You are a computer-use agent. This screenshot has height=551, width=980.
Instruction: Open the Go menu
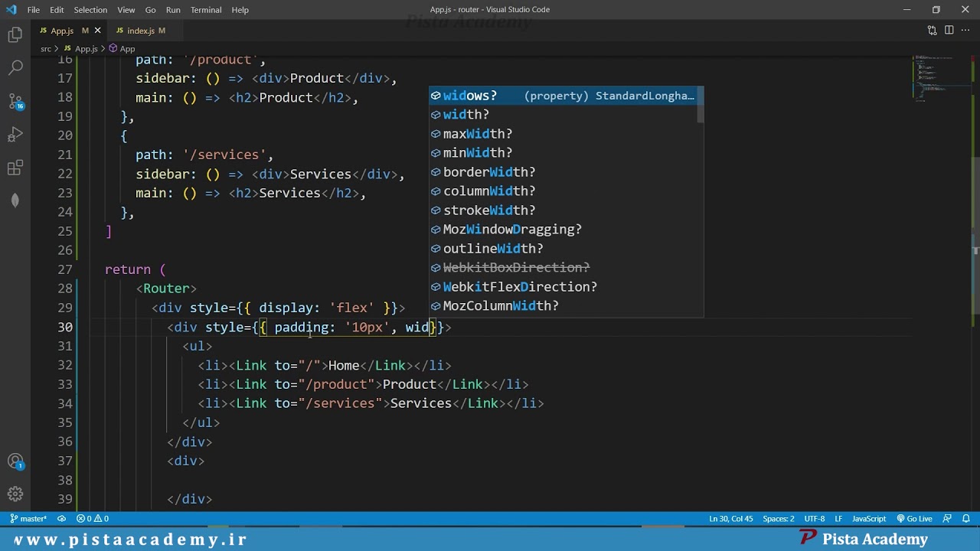pos(150,10)
